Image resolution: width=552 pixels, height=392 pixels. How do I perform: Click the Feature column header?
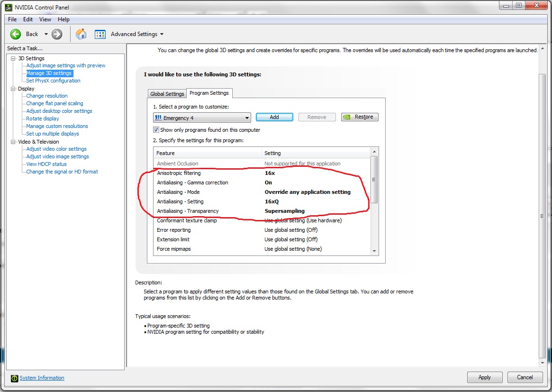click(208, 153)
